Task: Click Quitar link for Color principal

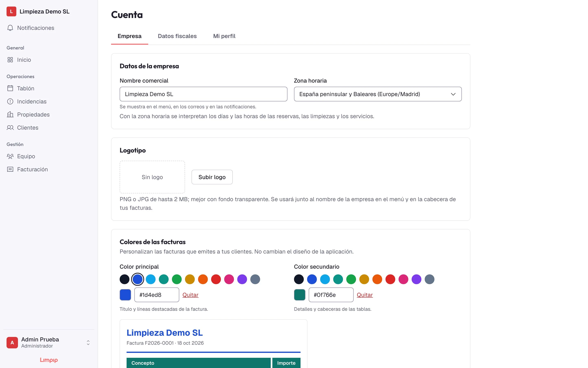Action: tap(190, 295)
